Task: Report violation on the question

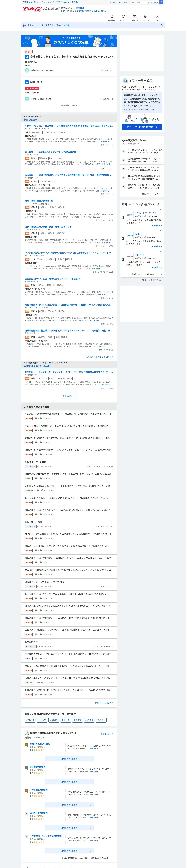Action: [x=107, y=70]
